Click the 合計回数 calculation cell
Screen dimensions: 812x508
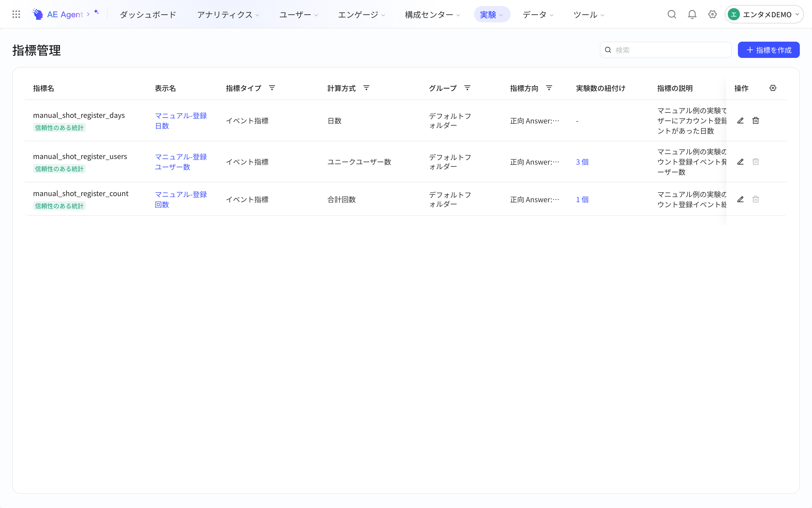pyautogui.click(x=342, y=200)
